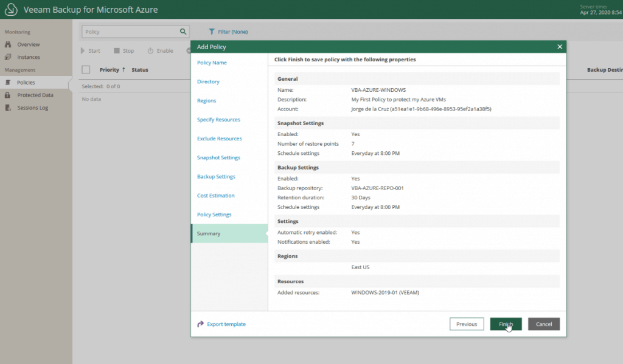Click the Sessions Log icon
The image size is (623, 364).
pos(8,108)
